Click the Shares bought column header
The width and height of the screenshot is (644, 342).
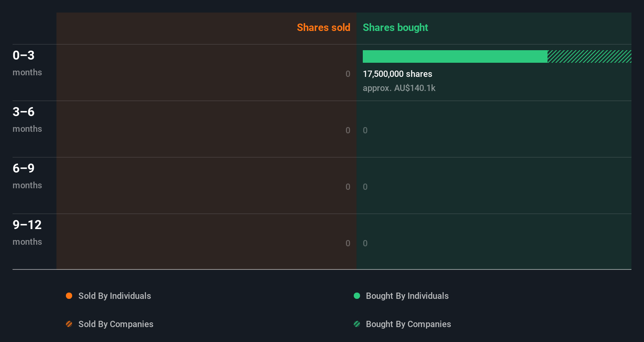(395, 27)
